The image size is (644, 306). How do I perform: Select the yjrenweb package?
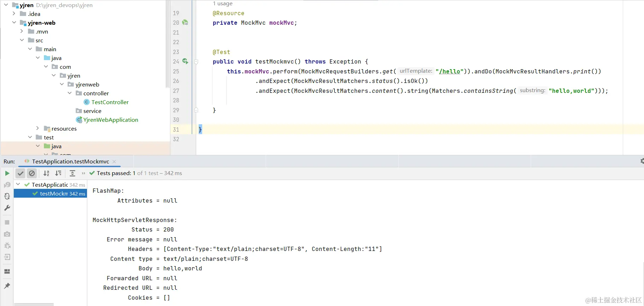[x=87, y=84]
